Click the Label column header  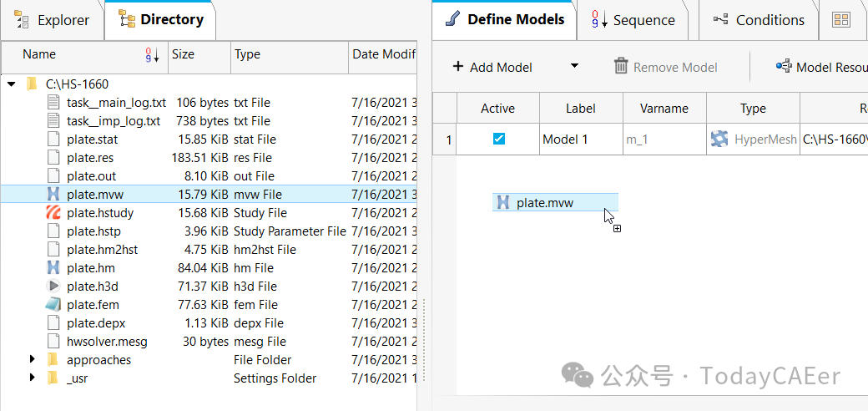pyautogui.click(x=581, y=108)
